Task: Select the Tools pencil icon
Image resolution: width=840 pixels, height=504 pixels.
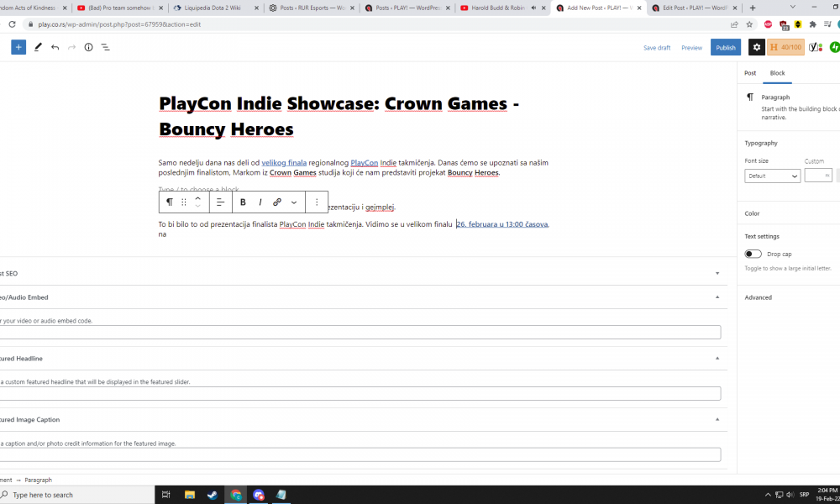Action: [x=38, y=47]
